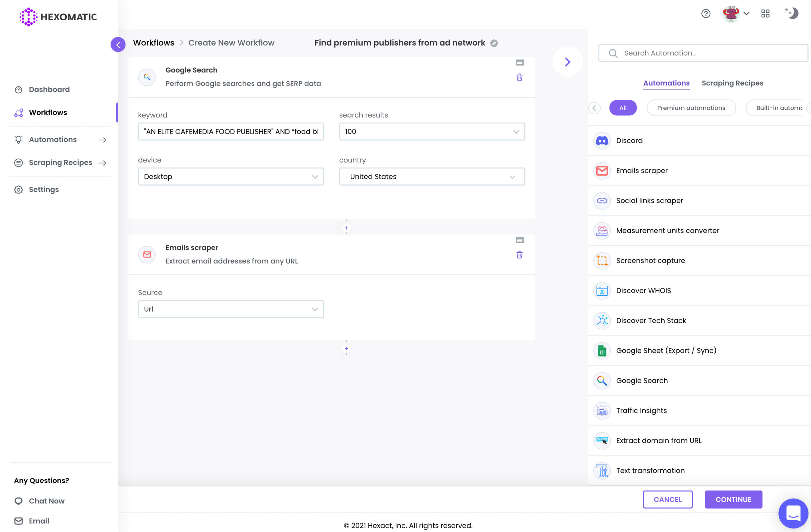Click the Search Automation field

pyautogui.click(x=703, y=53)
